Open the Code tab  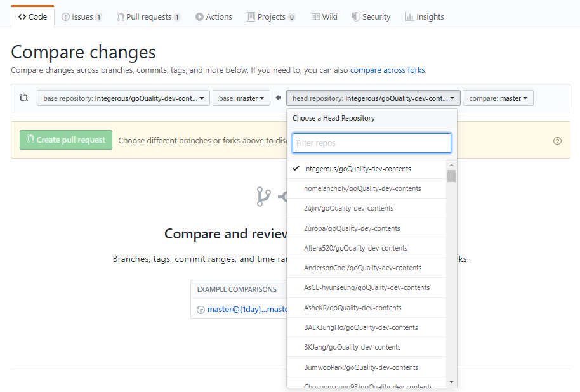tap(32, 16)
